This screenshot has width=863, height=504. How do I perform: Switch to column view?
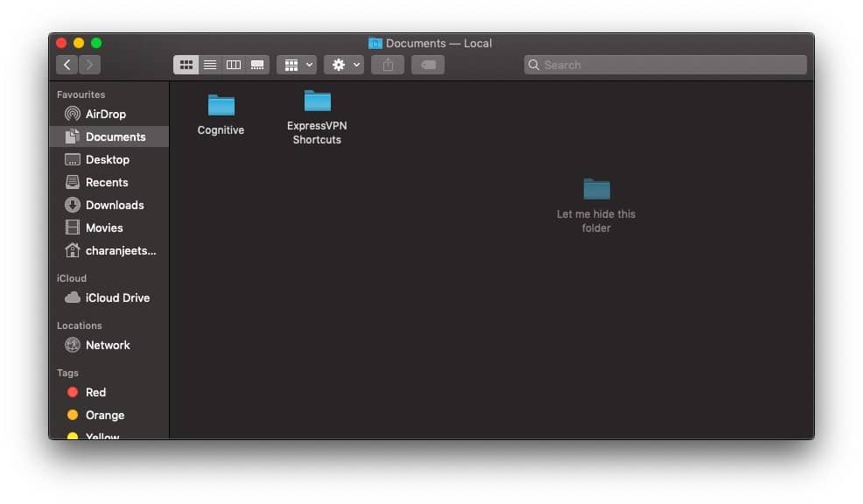(x=234, y=65)
